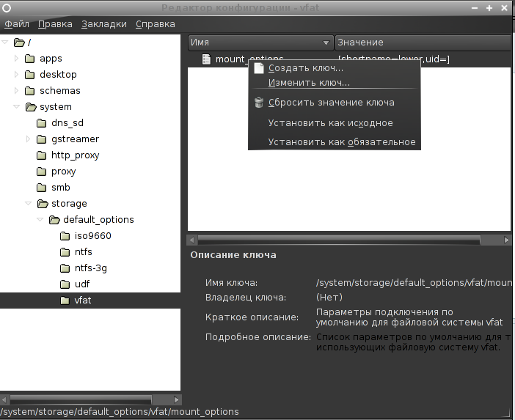Viewport: 515px width, 420px height.
Task: Open the Файл menu
Action: click(17, 24)
